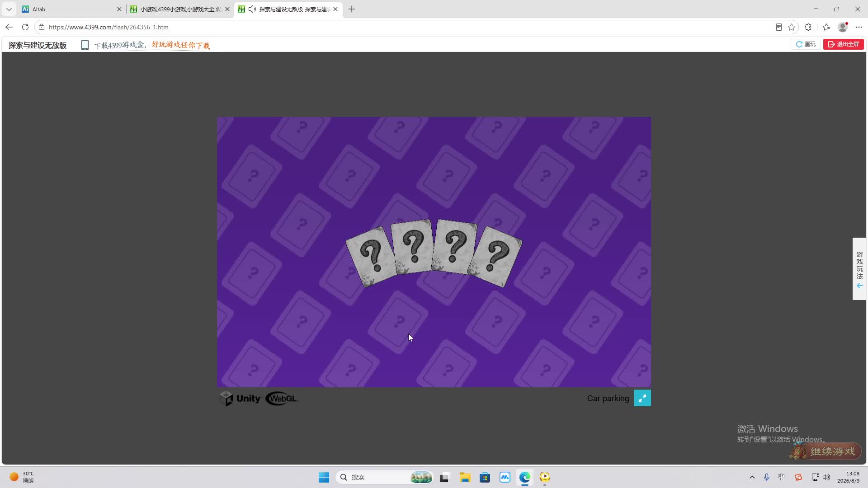
Task: Click the 探索与建设无敌版 page title
Action: (38, 45)
